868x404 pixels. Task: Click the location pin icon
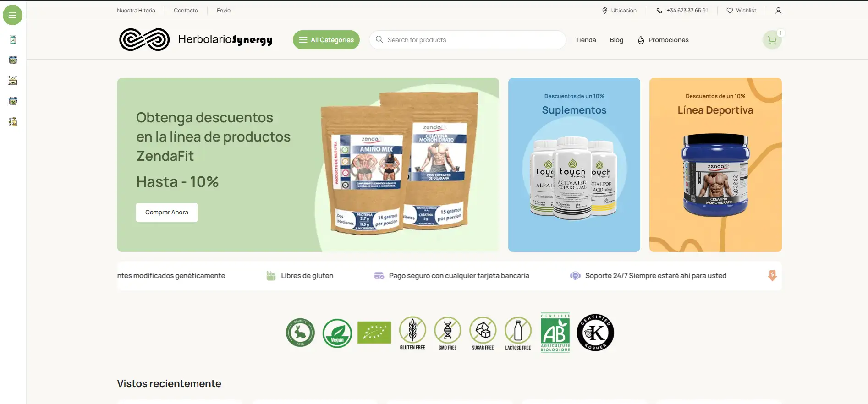[x=604, y=11]
